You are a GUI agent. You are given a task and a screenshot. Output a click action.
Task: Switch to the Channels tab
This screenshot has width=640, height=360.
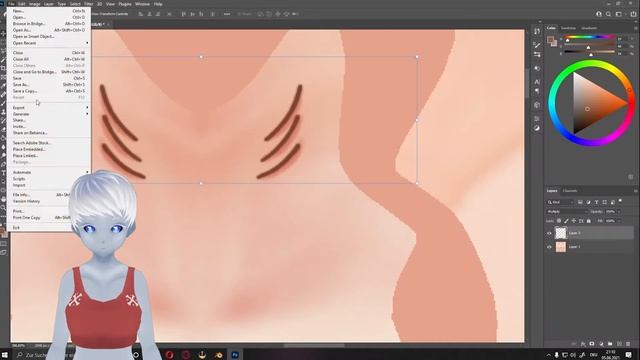point(570,191)
